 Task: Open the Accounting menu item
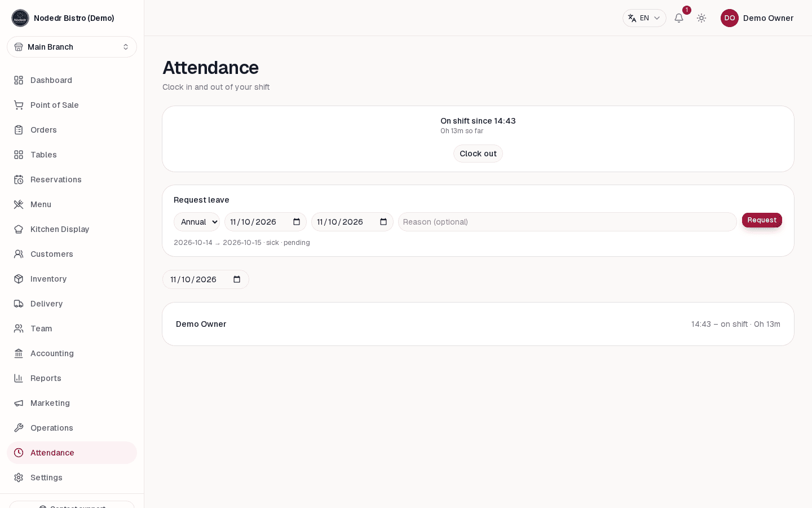(x=72, y=353)
